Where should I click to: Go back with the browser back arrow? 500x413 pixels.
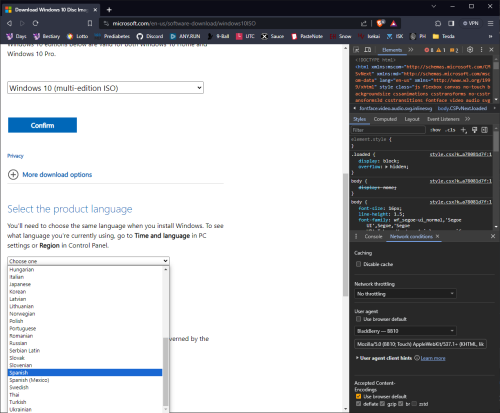[x=9, y=23]
